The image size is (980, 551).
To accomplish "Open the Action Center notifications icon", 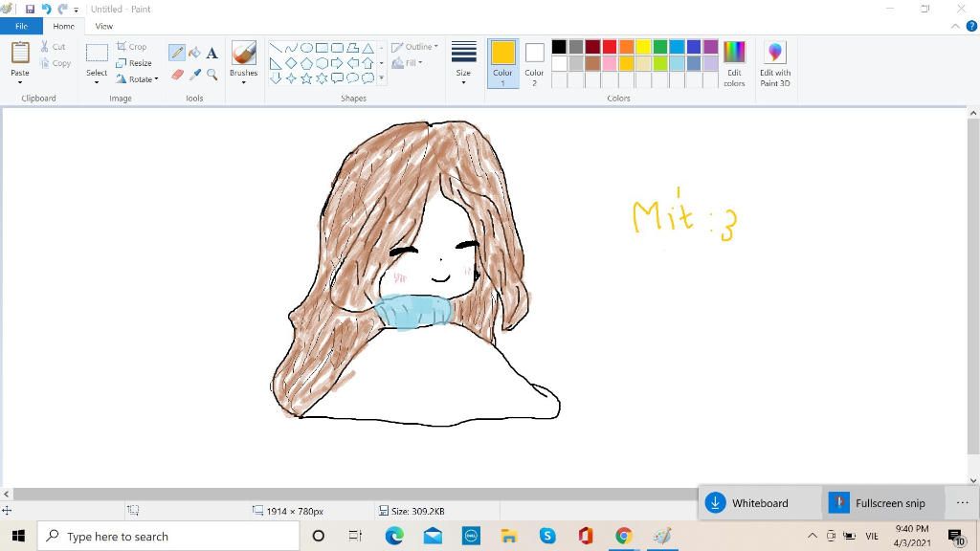I will click(x=956, y=536).
